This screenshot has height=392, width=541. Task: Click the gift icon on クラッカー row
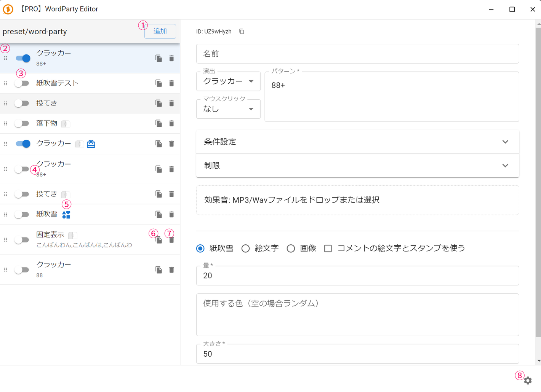point(91,144)
